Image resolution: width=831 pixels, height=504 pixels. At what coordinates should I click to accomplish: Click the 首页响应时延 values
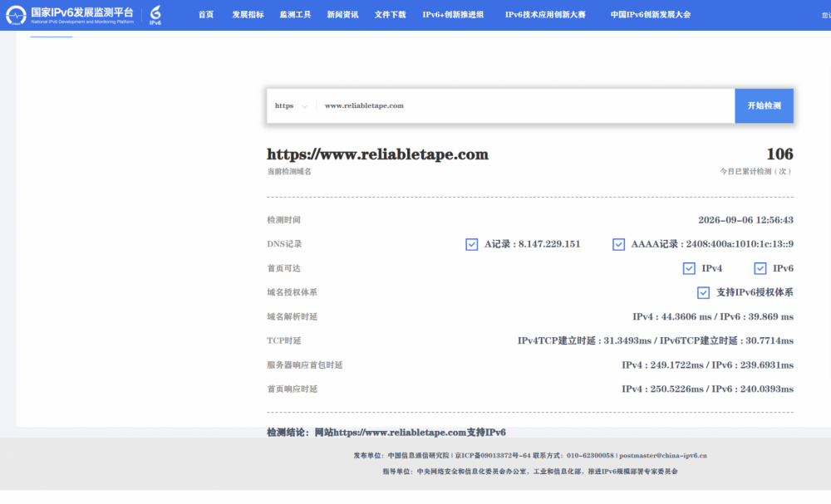pyautogui.click(x=707, y=389)
